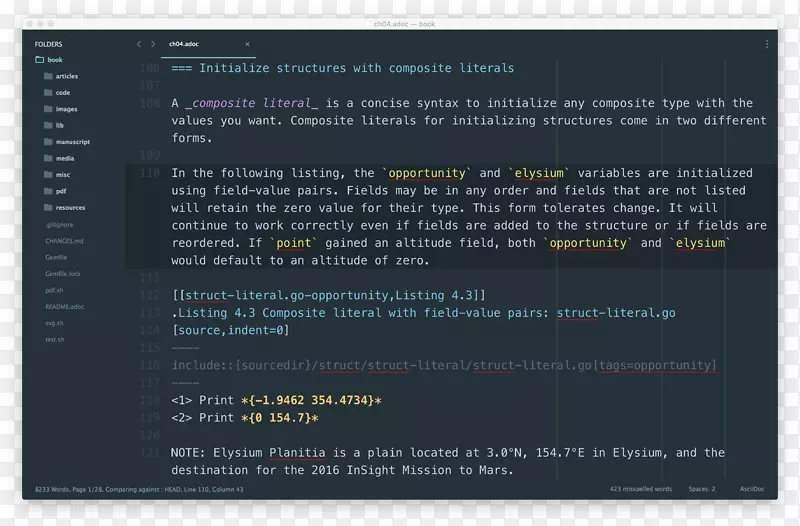
Task: Expand the manuscript folder
Action: (72, 142)
